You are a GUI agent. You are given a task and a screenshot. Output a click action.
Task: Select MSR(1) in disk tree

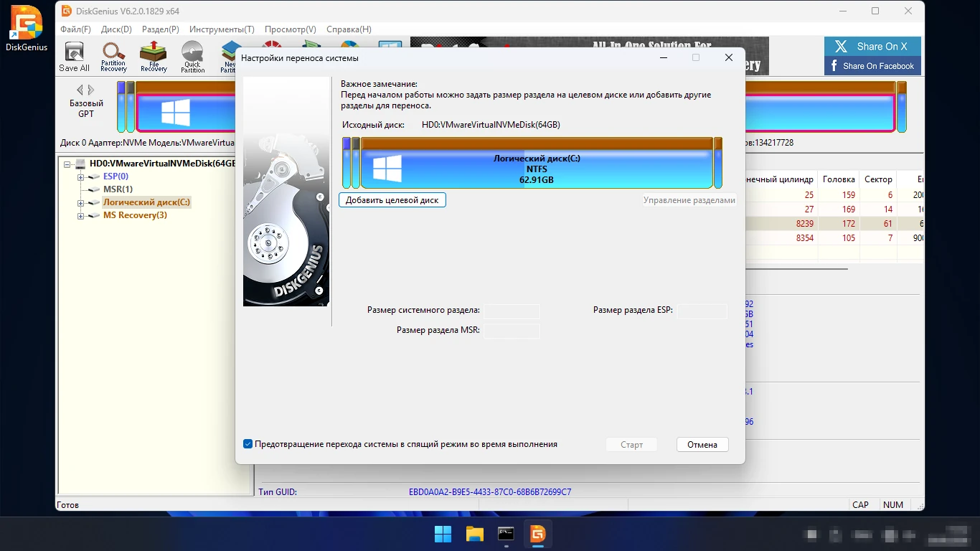(x=118, y=189)
